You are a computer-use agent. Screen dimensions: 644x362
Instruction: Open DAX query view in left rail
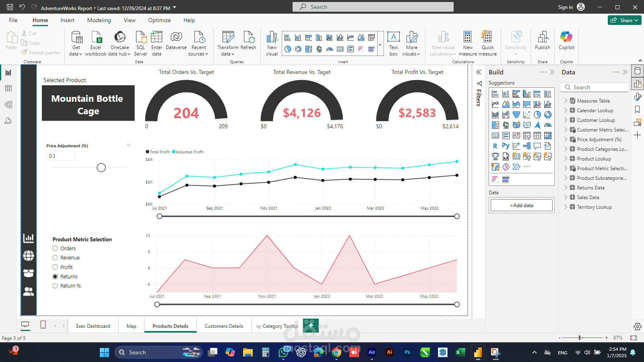8,121
